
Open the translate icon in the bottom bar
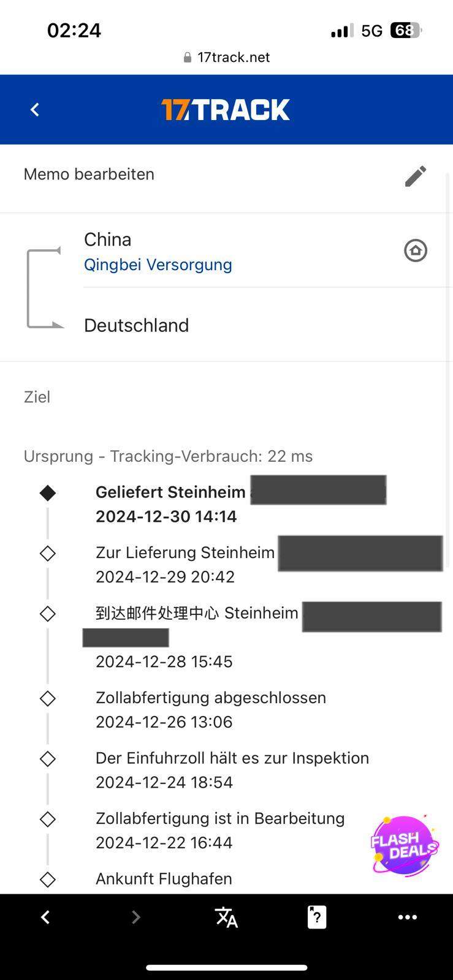226,917
